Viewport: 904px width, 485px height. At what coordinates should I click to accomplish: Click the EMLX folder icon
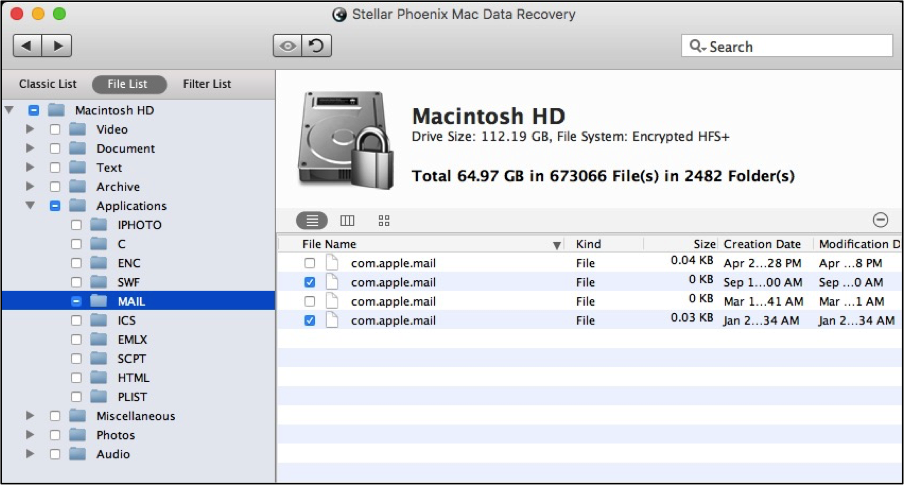(x=99, y=339)
